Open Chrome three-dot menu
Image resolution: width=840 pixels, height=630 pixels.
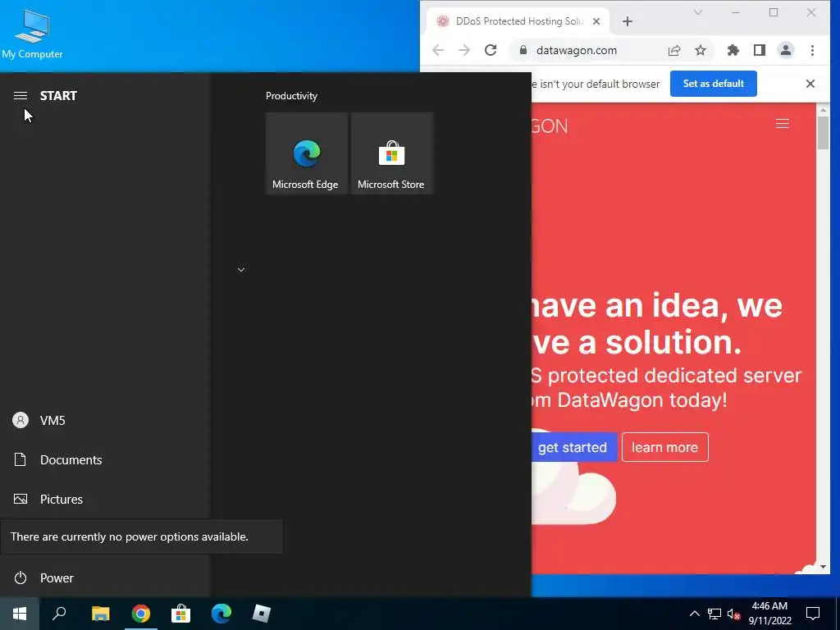[x=812, y=50]
